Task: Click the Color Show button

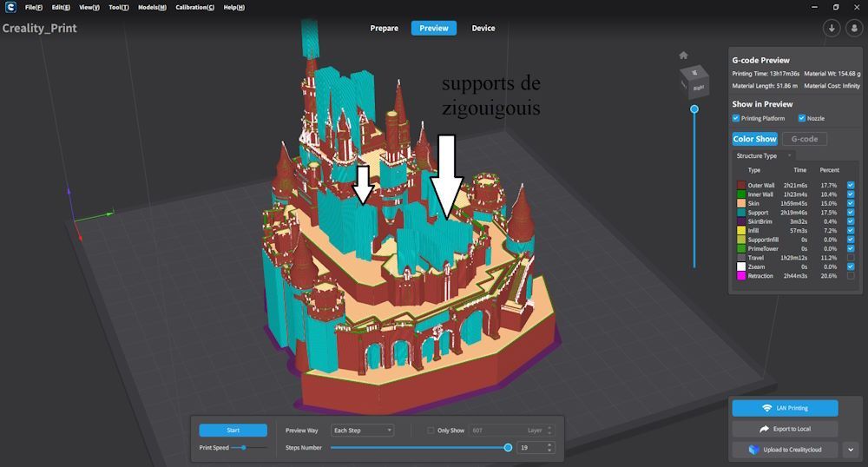Action: point(754,139)
